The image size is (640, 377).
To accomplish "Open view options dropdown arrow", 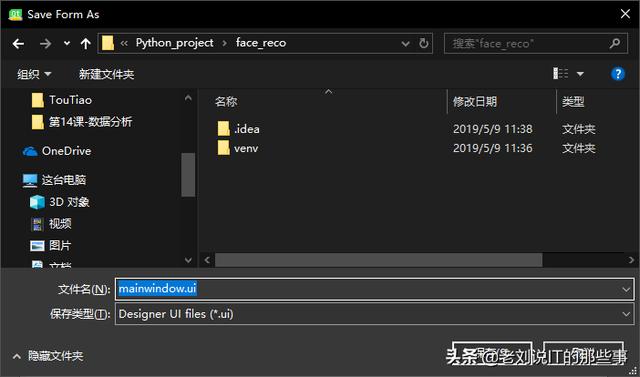I will [x=580, y=74].
